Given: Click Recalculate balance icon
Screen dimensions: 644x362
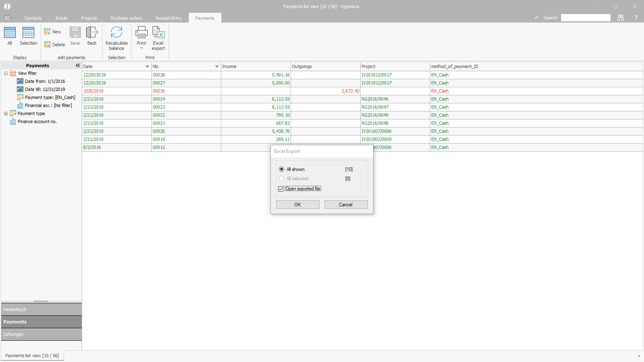Looking at the screenshot, I should click(x=116, y=33).
